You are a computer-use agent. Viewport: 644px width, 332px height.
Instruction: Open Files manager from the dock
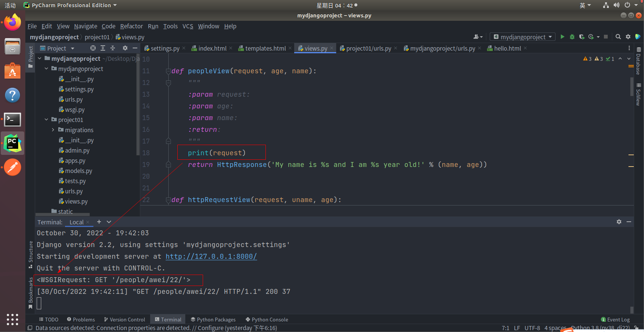pyautogui.click(x=12, y=46)
